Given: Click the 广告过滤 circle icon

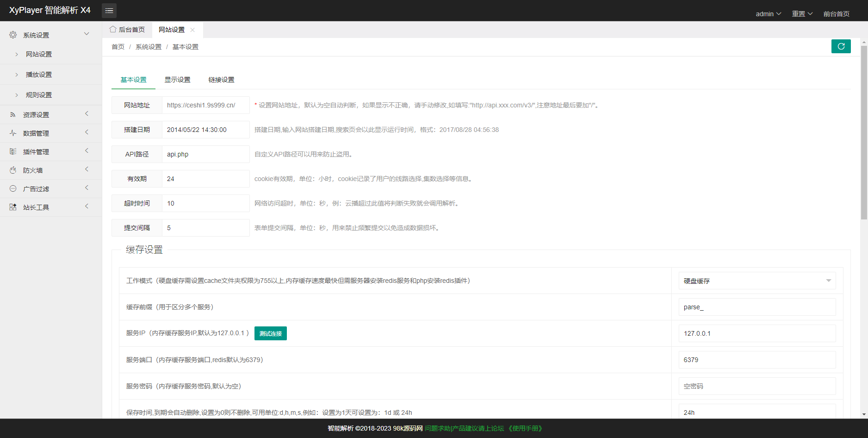Looking at the screenshot, I should pyautogui.click(x=13, y=188).
